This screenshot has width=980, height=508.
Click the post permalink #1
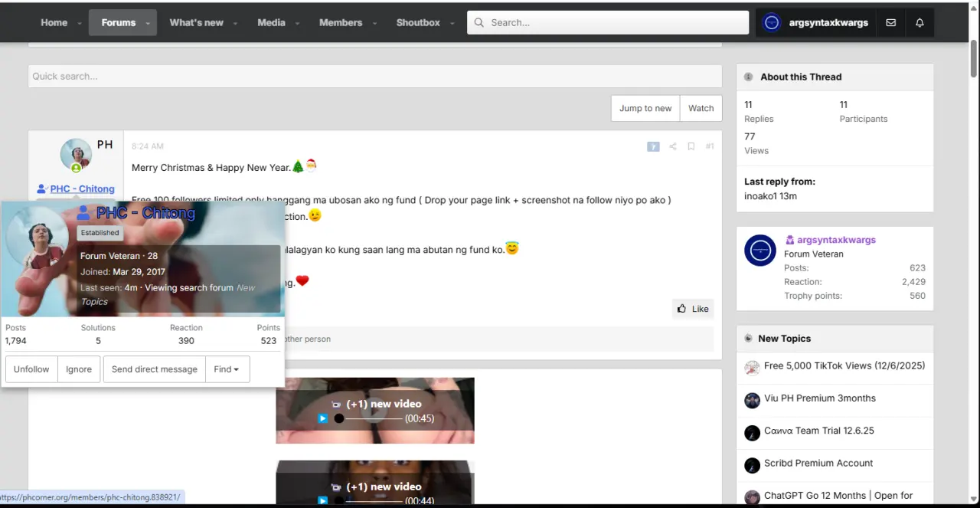coord(710,146)
